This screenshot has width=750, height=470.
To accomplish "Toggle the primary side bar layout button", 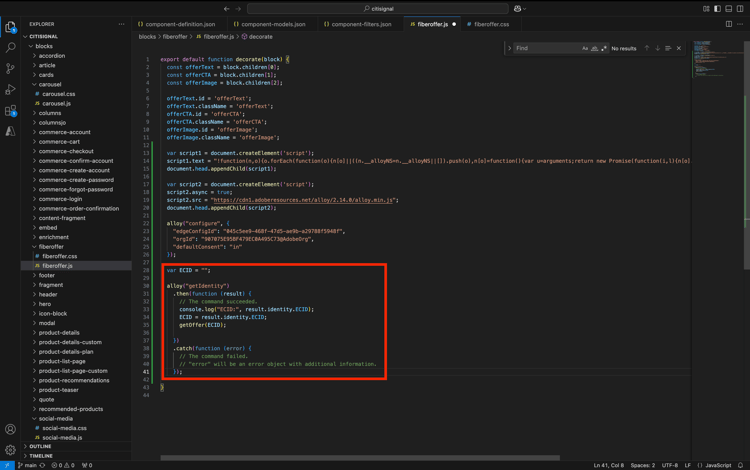I will point(718,8).
